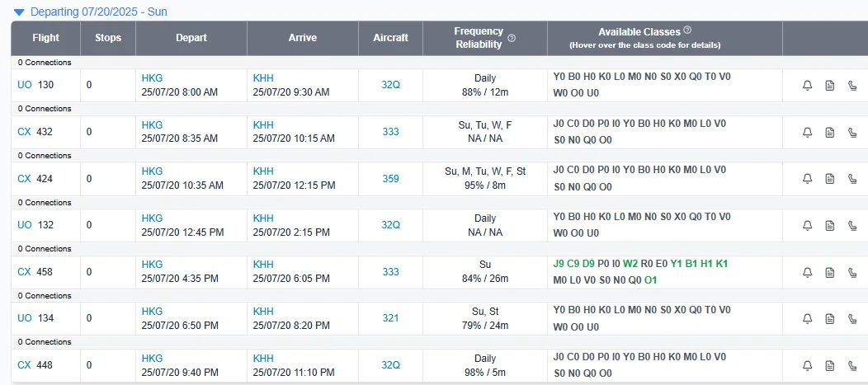Click the phone icon for CX 448
The width and height of the screenshot is (868, 385).
(852, 365)
